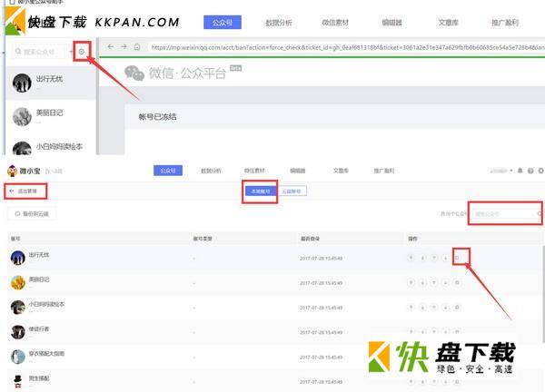Image resolution: width=545 pixels, height=392 pixels.
Task: Click 退出管理 back arrow link
Action: tap(24, 191)
